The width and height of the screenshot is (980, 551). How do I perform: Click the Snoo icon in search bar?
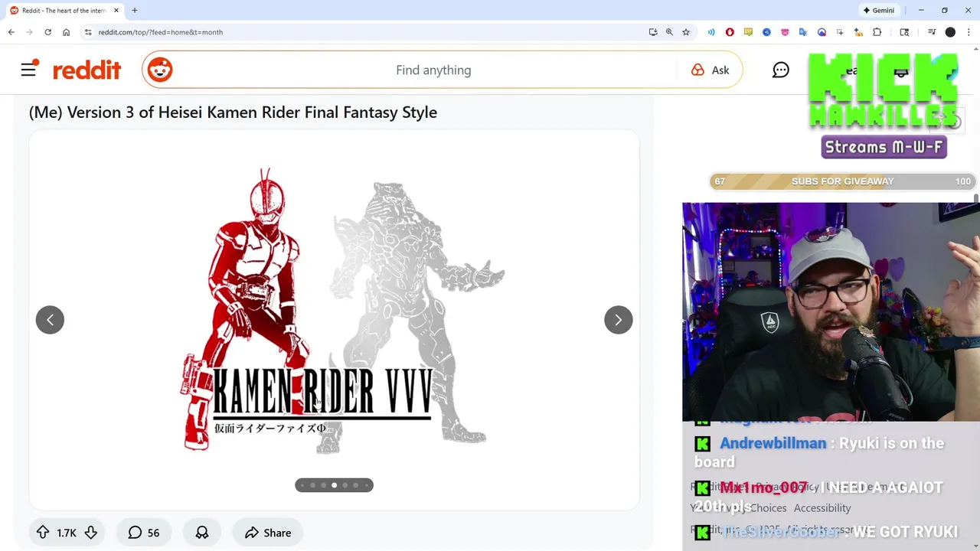pos(160,70)
